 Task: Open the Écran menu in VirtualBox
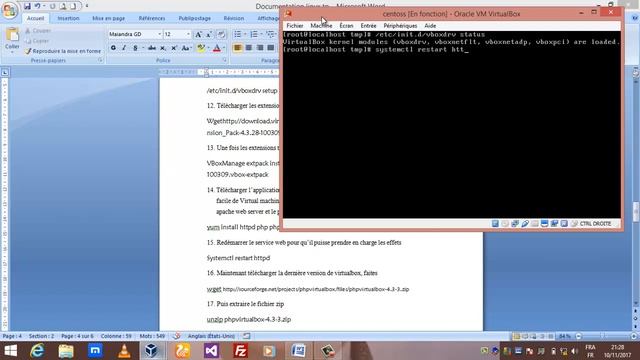click(x=346, y=26)
